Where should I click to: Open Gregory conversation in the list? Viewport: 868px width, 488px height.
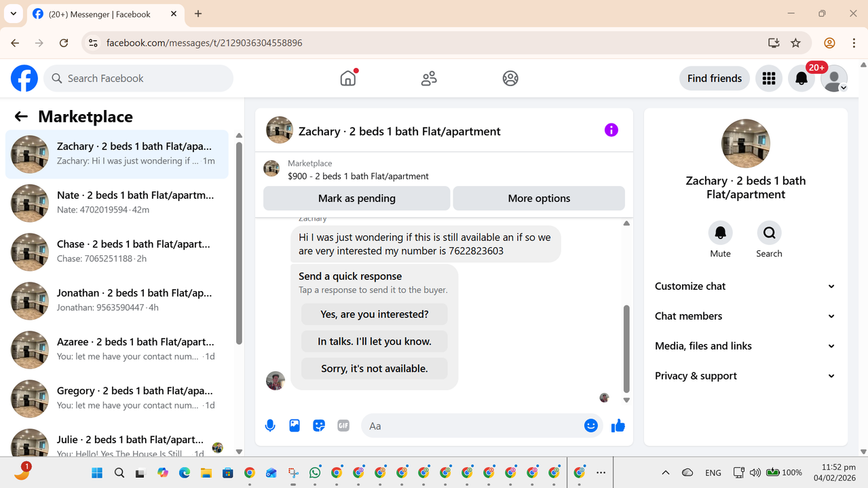pyautogui.click(x=117, y=398)
